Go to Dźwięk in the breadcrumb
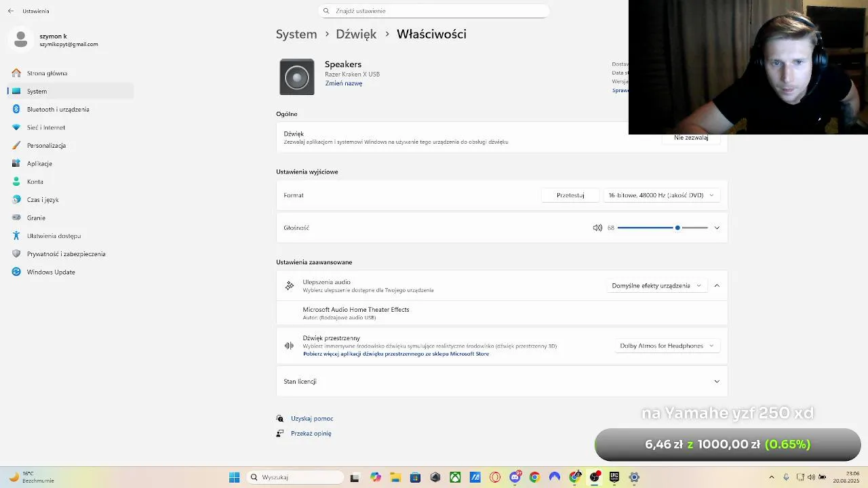Screen dimensions: 868x488 356,34
